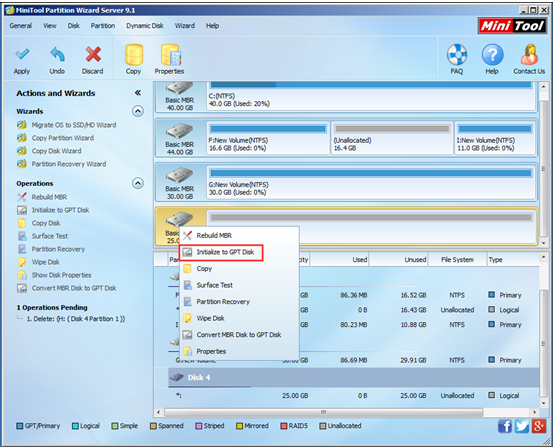
Task: Choose Convert MBR Disk to GPT Disk in context menu
Action: point(239,335)
